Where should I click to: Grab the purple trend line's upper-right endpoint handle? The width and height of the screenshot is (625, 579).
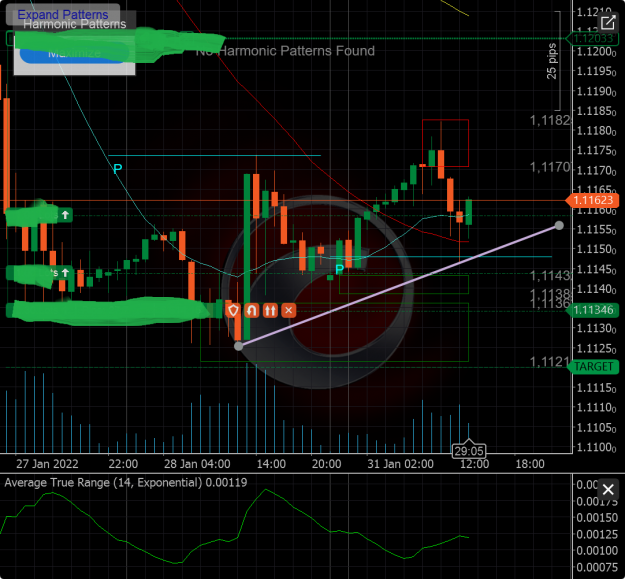[559, 226]
